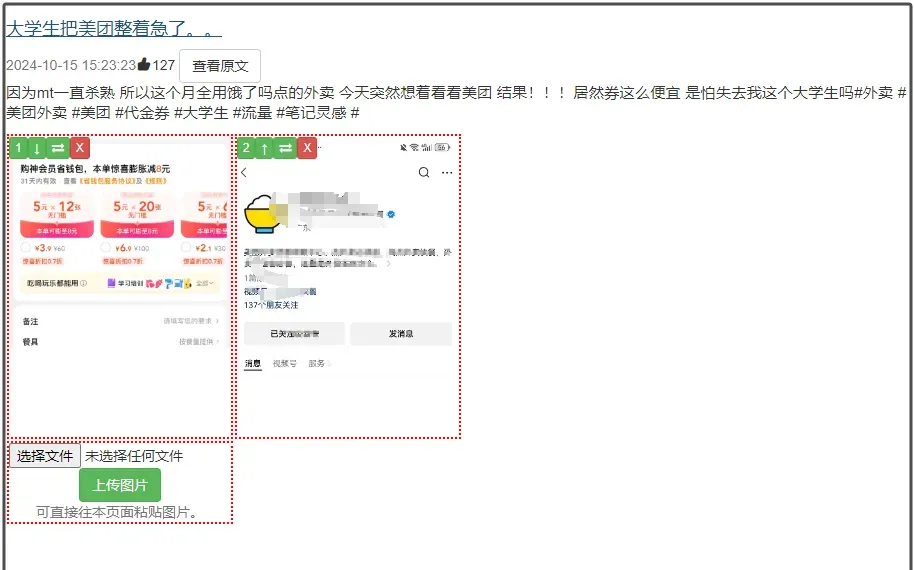This screenshot has height=570, width=914.
Task: Remove image 2 with red X
Action: (308, 148)
